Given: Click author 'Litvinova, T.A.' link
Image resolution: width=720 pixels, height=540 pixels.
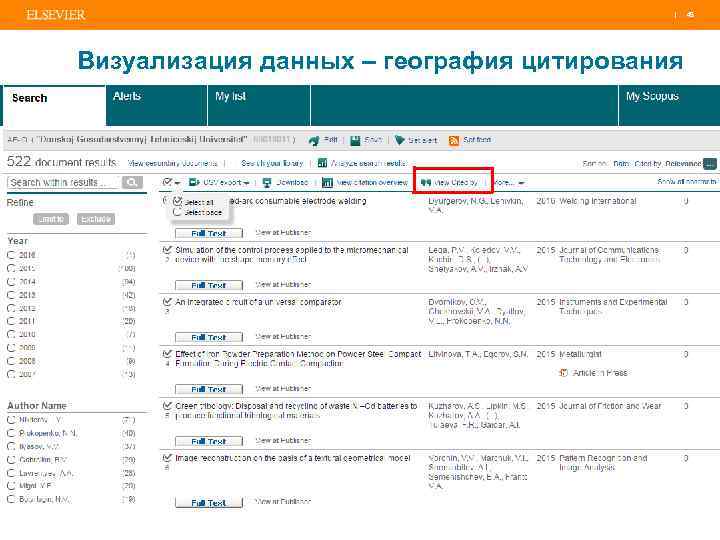Looking at the screenshot, I should point(452,354).
